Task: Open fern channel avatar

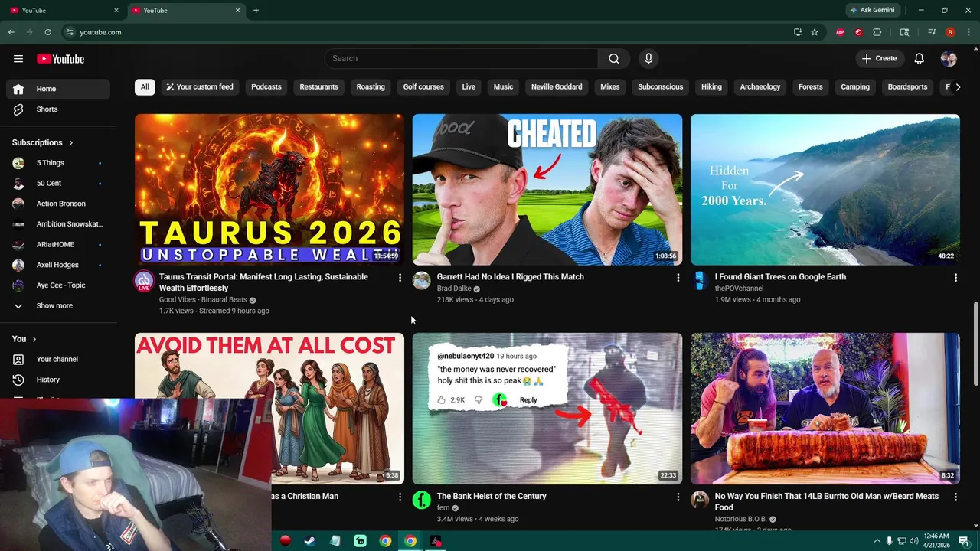Action: (422, 500)
